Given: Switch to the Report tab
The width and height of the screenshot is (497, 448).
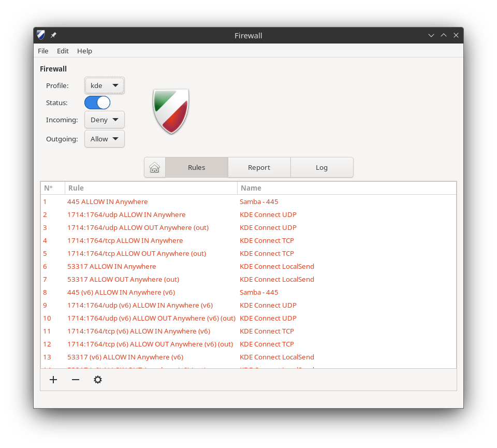Looking at the screenshot, I should 259,167.
